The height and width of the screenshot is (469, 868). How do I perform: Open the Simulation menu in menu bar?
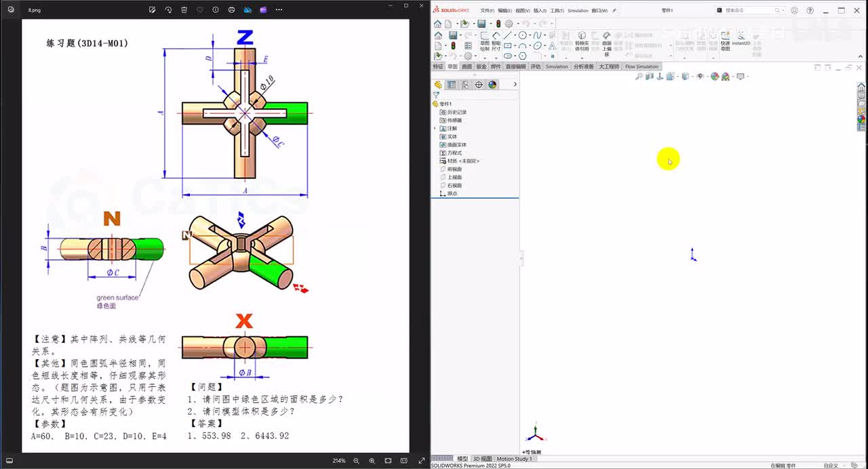tap(578, 11)
